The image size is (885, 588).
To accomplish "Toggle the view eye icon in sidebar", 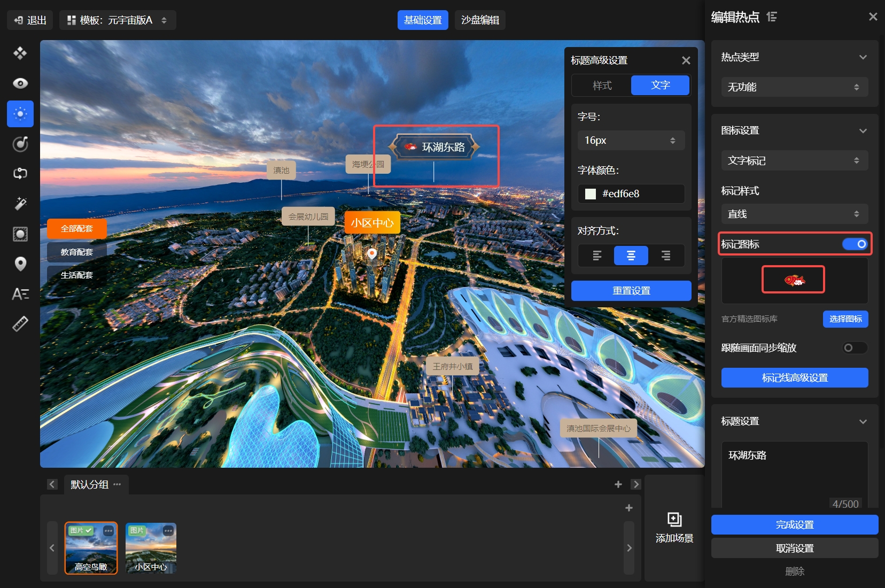I will click(x=20, y=83).
